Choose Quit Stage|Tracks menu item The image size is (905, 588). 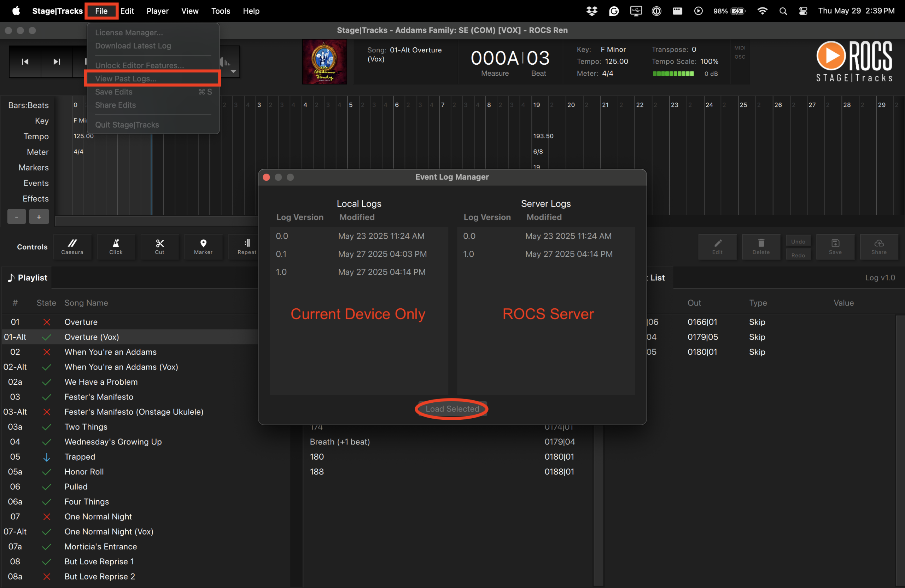(x=153, y=125)
